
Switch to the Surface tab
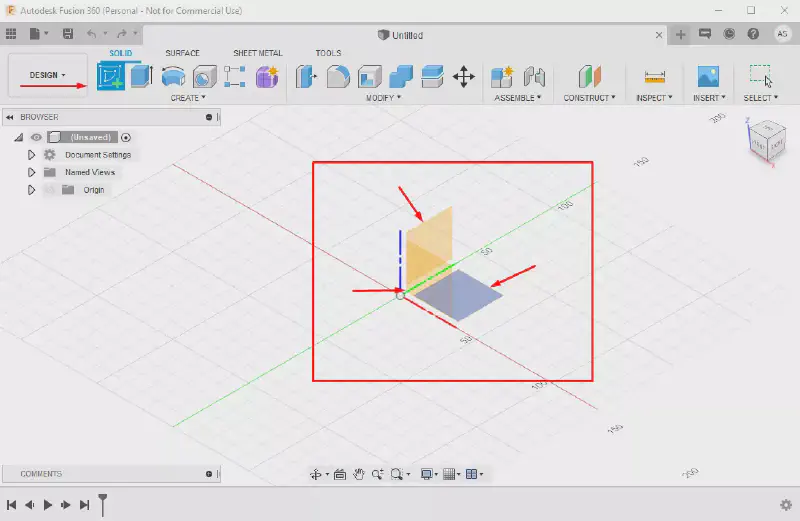(182, 53)
